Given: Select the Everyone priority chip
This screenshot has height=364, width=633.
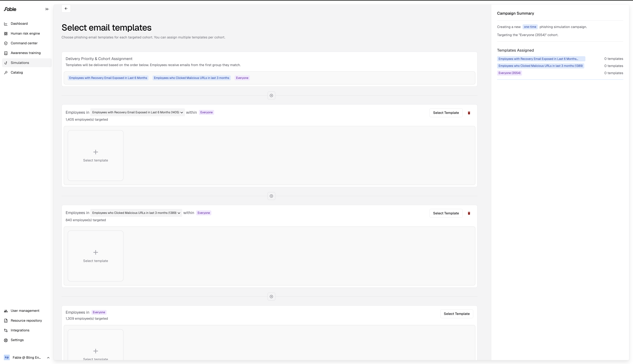Looking at the screenshot, I should 242,78.
